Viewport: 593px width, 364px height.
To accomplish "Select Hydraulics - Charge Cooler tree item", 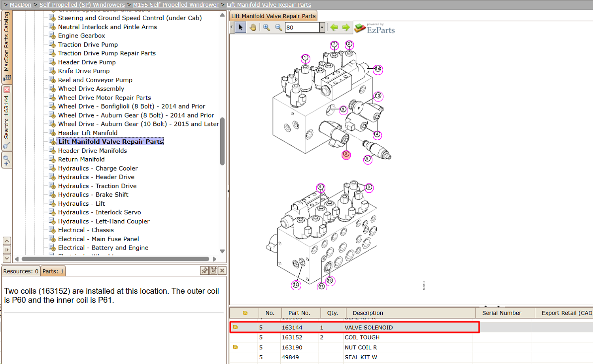I will coord(98,168).
